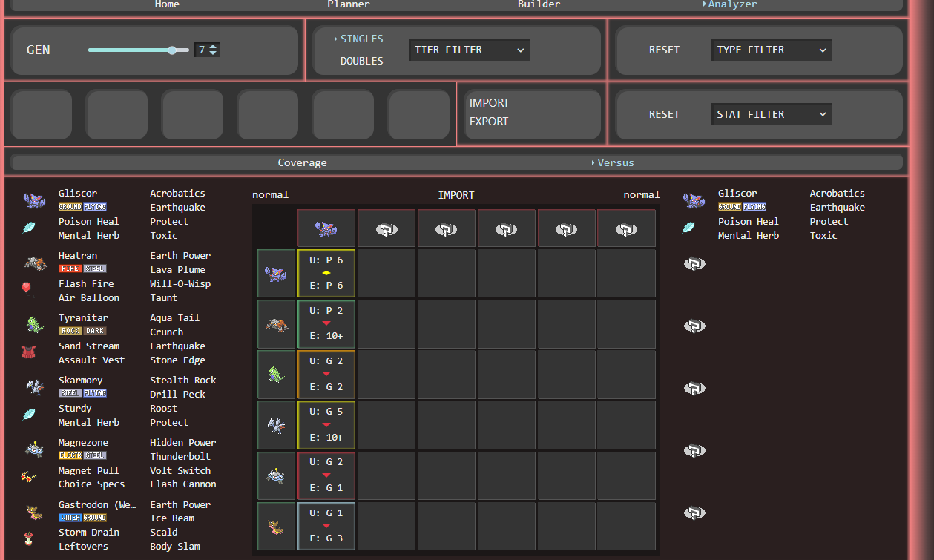Click the Gastrodon vs Gliscor result cell
This screenshot has height=560, width=934.
point(326,526)
